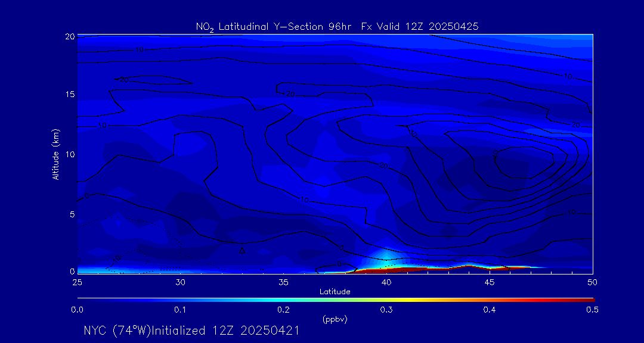Click the colorbar value '0.5'
This screenshot has width=644, height=343.
592,310
